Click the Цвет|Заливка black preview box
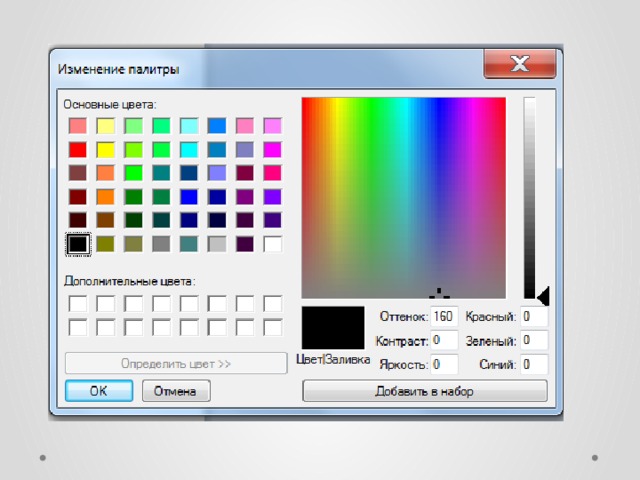Screen dimensions: 640x480 [333, 328]
